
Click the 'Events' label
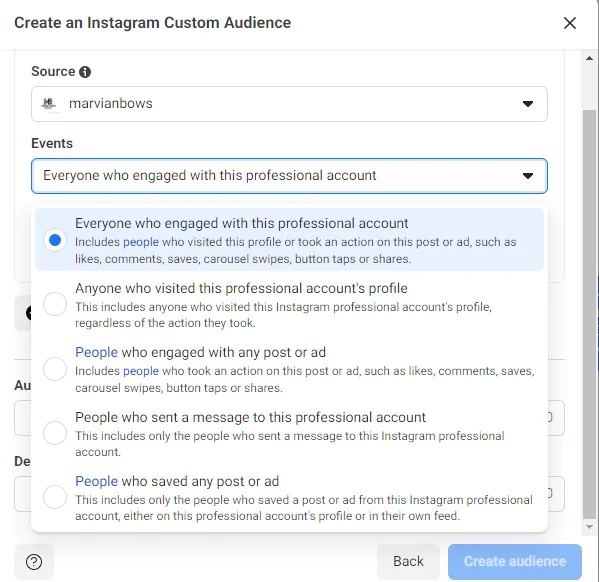point(52,144)
